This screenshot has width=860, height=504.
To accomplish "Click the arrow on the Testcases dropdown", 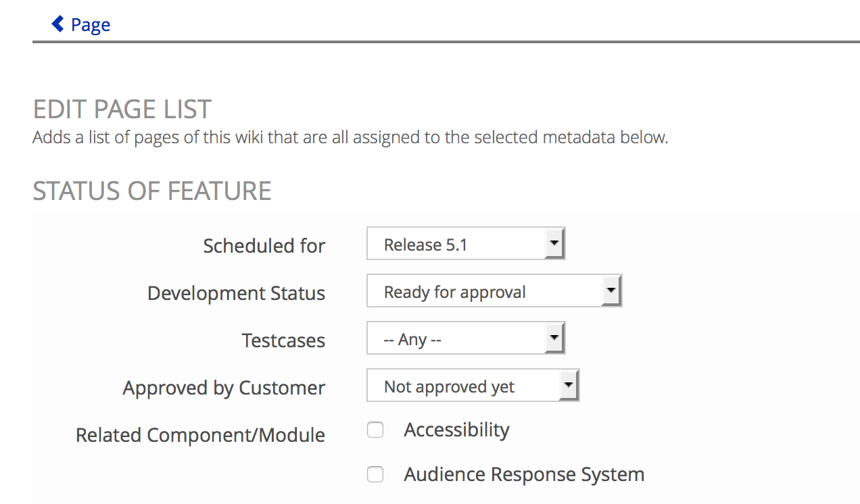I will click(554, 338).
